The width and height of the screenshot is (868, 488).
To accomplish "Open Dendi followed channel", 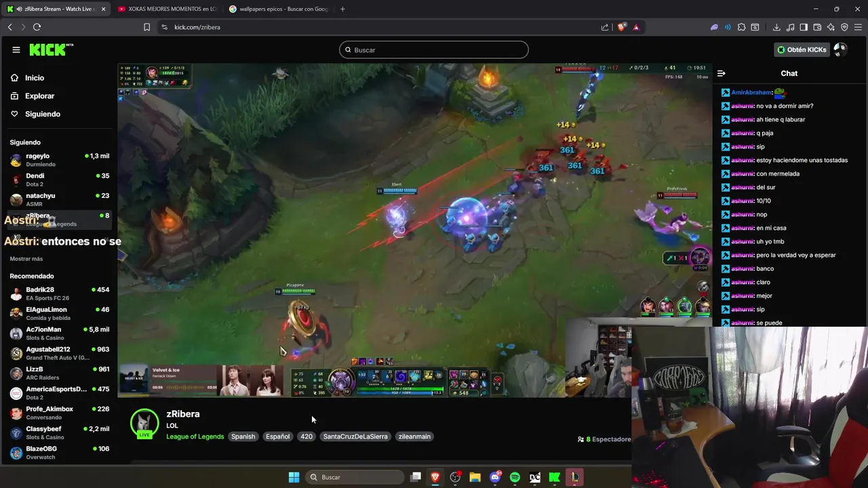I will [x=60, y=180].
